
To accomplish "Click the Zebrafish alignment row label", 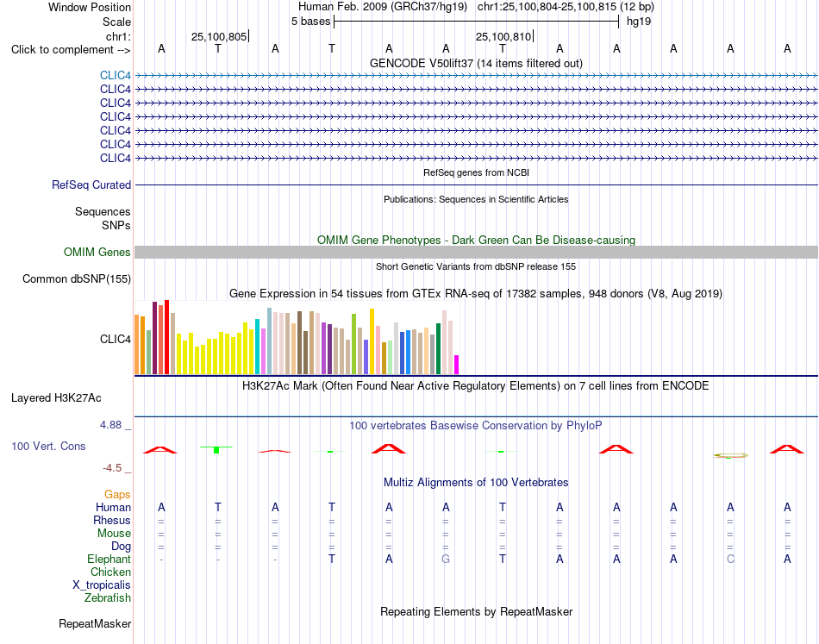I will [108, 598].
